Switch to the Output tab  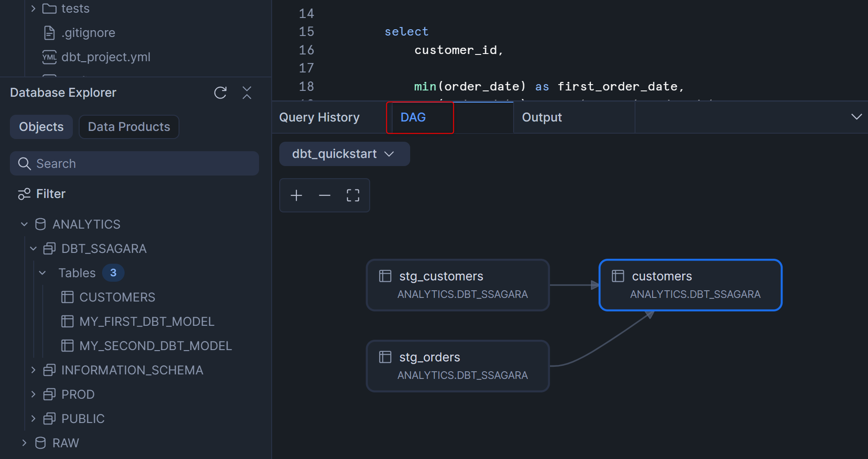coord(542,117)
